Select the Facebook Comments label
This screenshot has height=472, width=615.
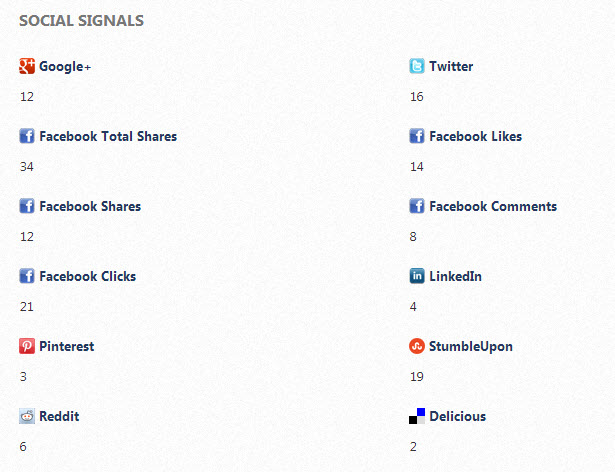(x=493, y=207)
